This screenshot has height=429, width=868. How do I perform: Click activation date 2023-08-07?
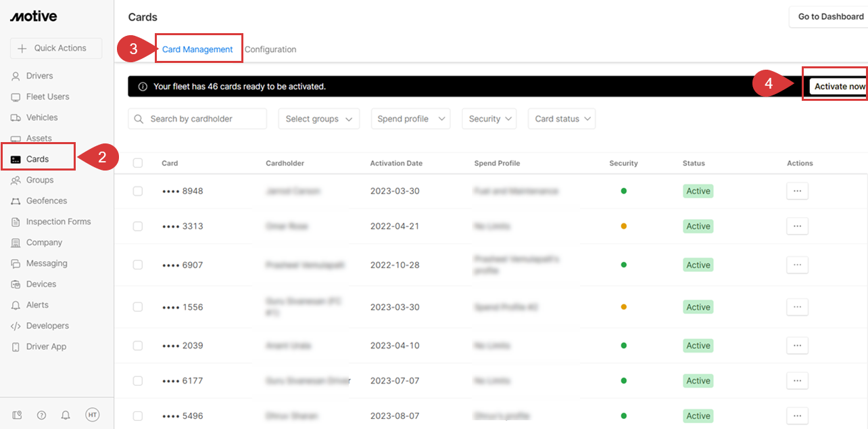pyautogui.click(x=395, y=415)
